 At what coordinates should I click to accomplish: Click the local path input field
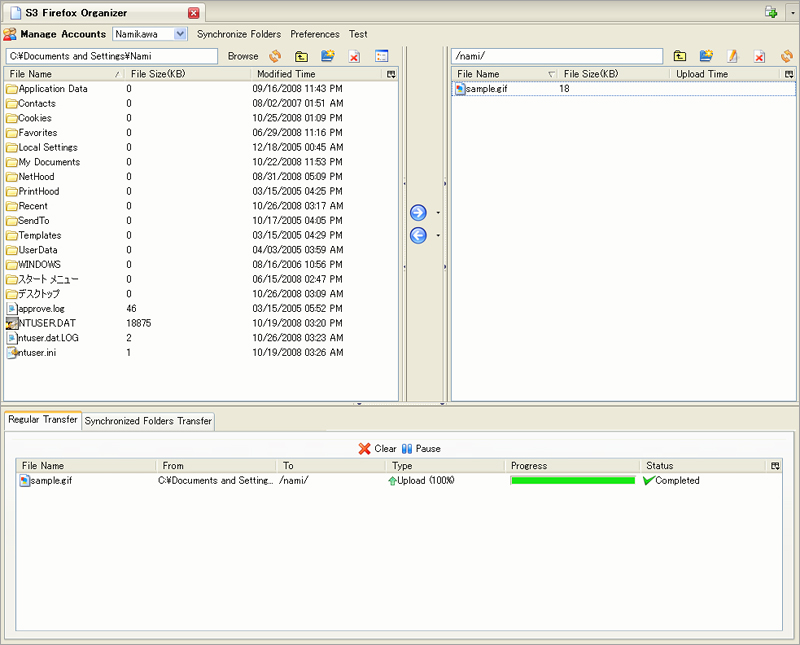click(x=112, y=56)
